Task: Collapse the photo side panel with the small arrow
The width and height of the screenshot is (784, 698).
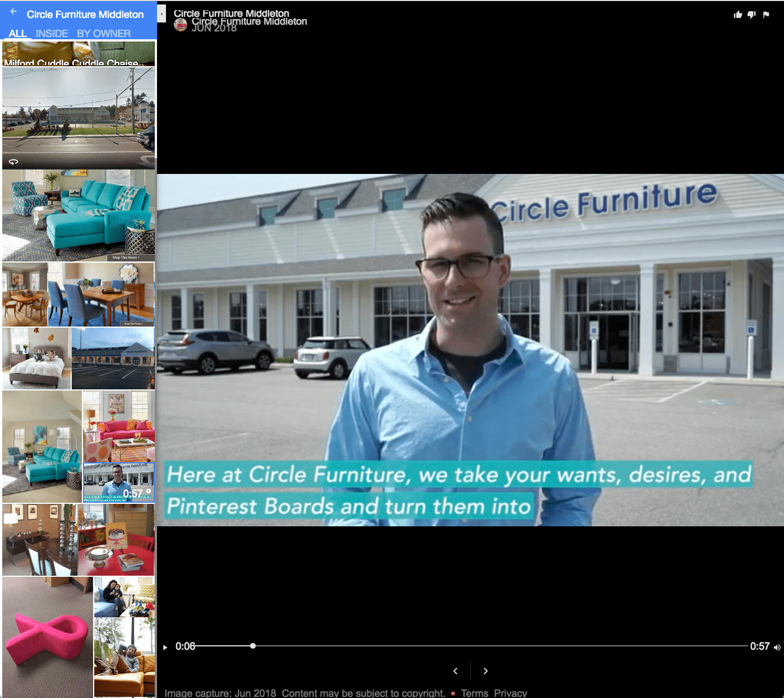Action: click(162, 13)
